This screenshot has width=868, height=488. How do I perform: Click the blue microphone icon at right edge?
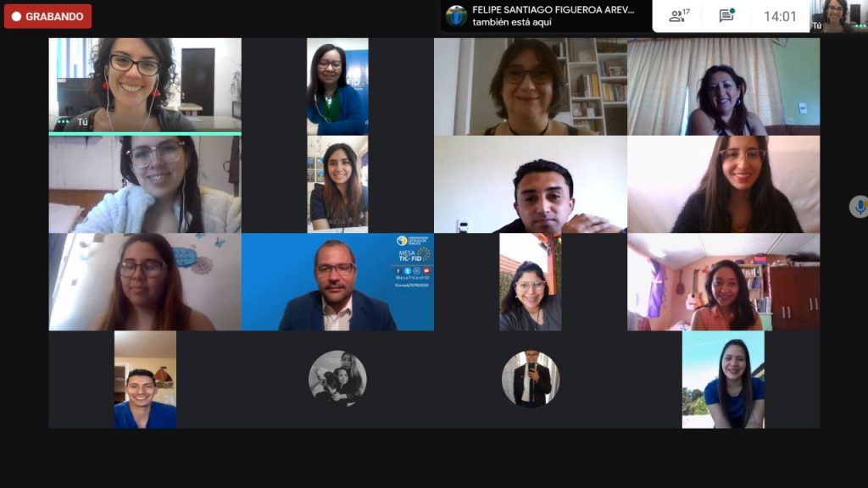click(860, 207)
